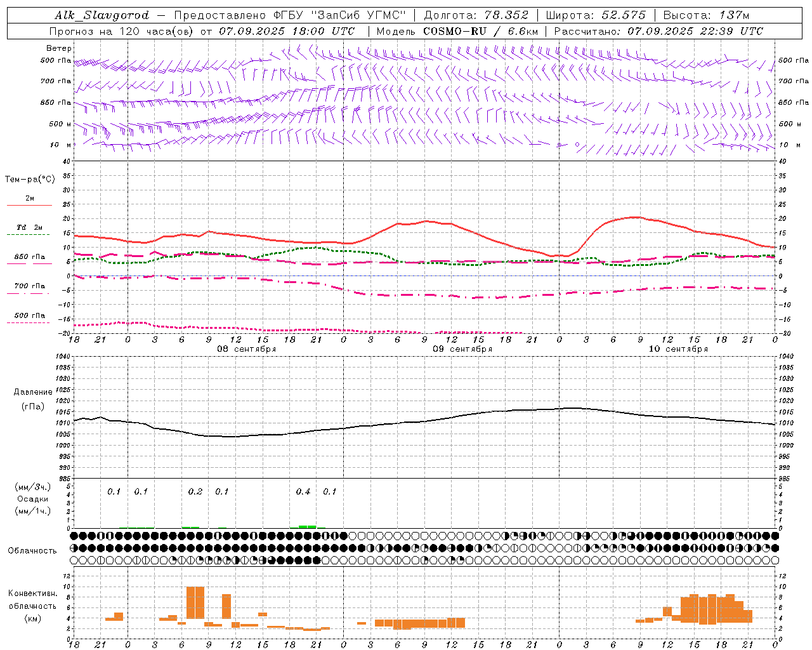Click the "0.2" precipitation amount value
Viewport: 812px width, 650px height.
pos(195,492)
